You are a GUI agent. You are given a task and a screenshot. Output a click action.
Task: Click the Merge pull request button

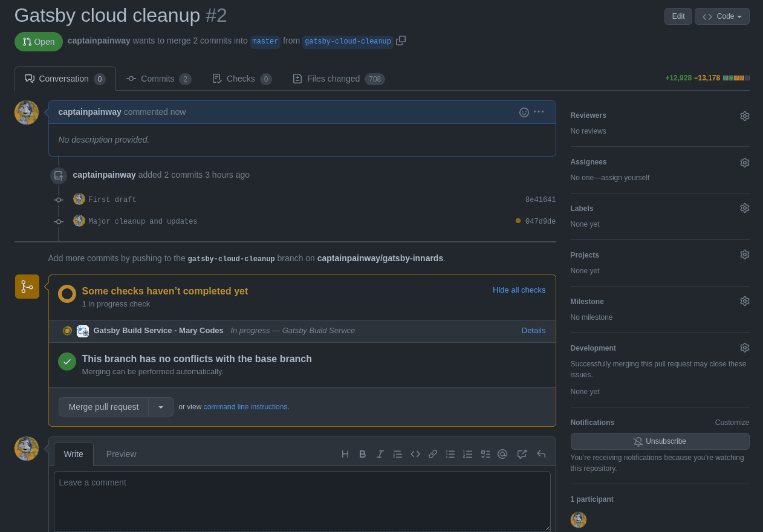(x=104, y=407)
